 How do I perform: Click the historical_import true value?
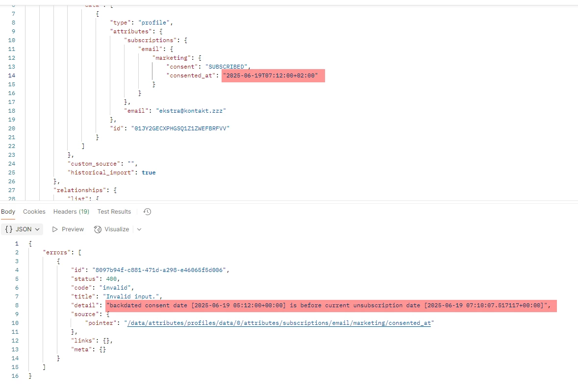149,172
